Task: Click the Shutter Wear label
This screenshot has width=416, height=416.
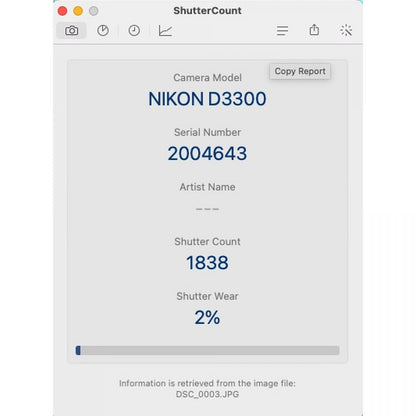Action: [x=207, y=296]
